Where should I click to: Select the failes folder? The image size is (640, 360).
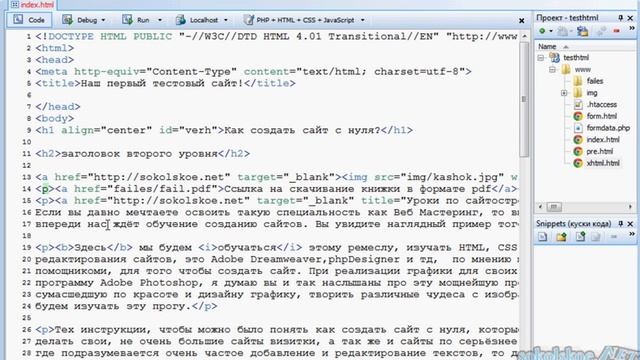click(x=595, y=81)
